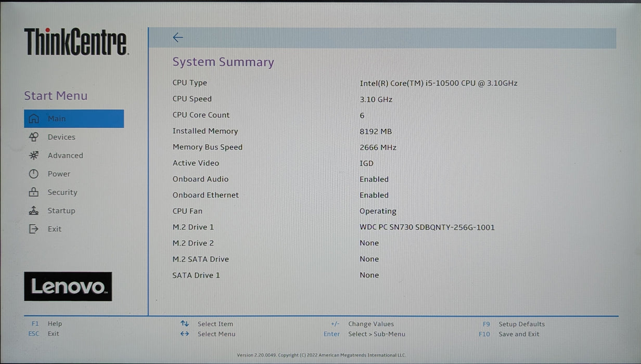This screenshot has height=364, width=641.
Task: Select CPU Core Count label
Action: tap(201, 115)
